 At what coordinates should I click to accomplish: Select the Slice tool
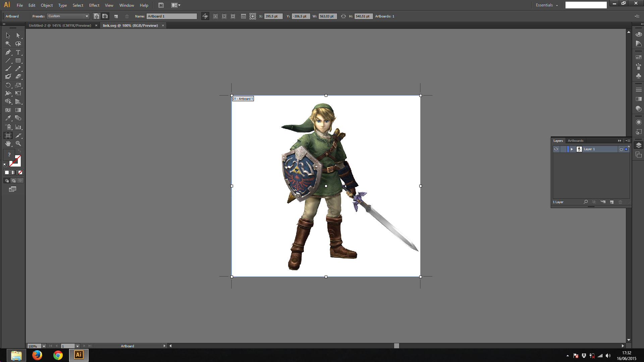tap(18, 135)
